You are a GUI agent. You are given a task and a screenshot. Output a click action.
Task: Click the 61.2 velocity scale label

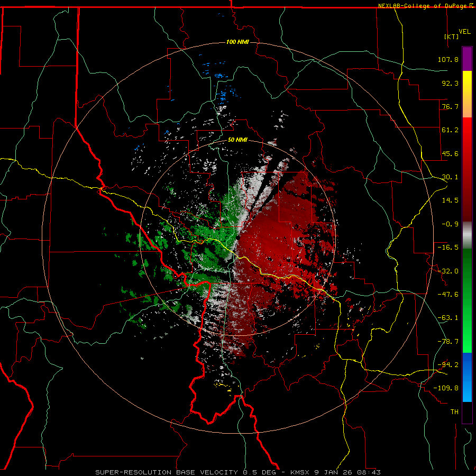click(x=450, y=130)
